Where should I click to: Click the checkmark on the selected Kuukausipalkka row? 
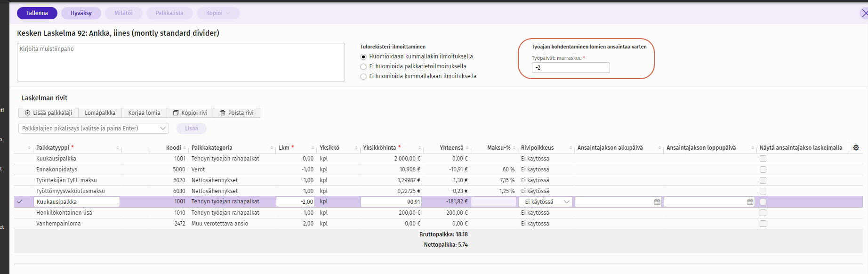click(x=20, y=201)
